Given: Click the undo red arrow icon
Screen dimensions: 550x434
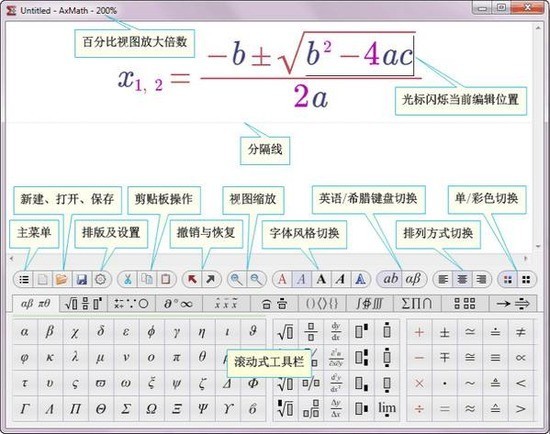Looking at the screenshot, I should (192, 280).
